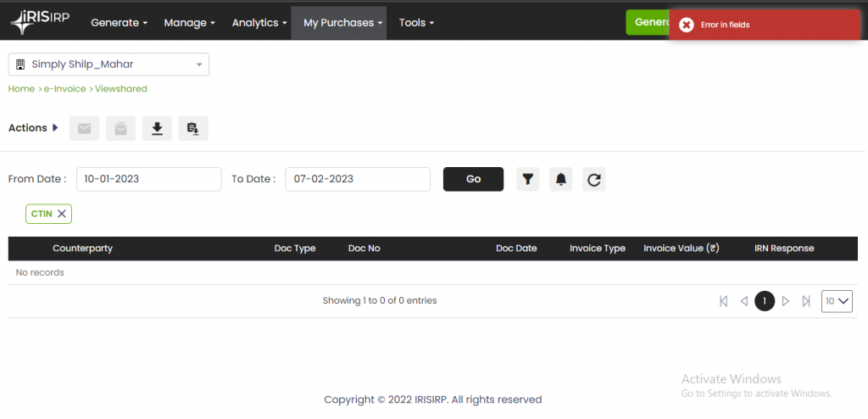Viewport: 868px width, 419px height.
Task: Click the closed envelope mail icon
Action: pyautogui.click(x=84, y=129)
